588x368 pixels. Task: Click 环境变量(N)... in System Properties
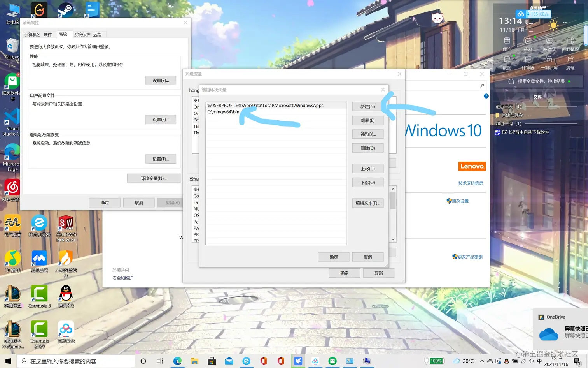pos(154,178)
